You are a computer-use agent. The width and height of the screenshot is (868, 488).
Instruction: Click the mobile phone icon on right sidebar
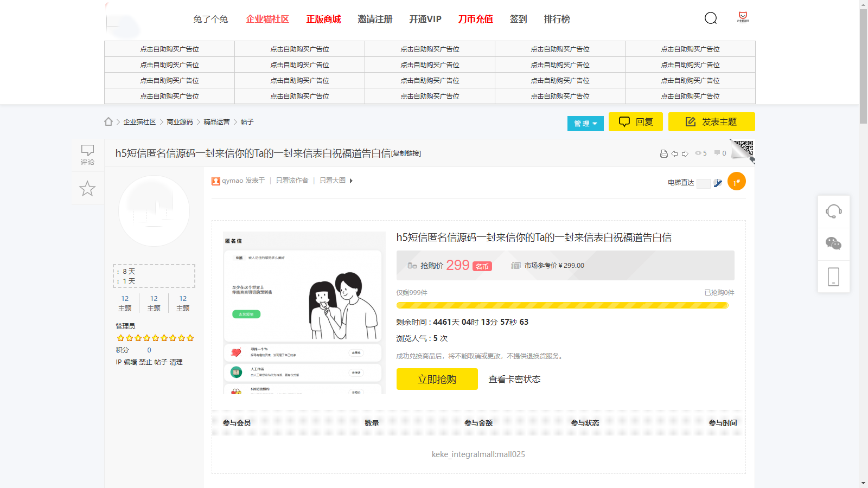pos(833,277)
